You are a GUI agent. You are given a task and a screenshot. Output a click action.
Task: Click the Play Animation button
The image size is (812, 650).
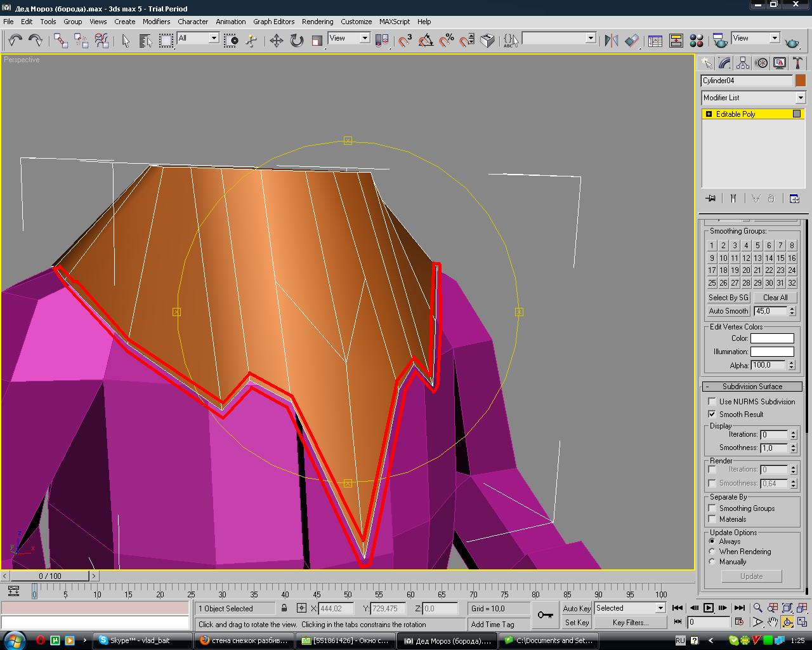pos(709,607)
